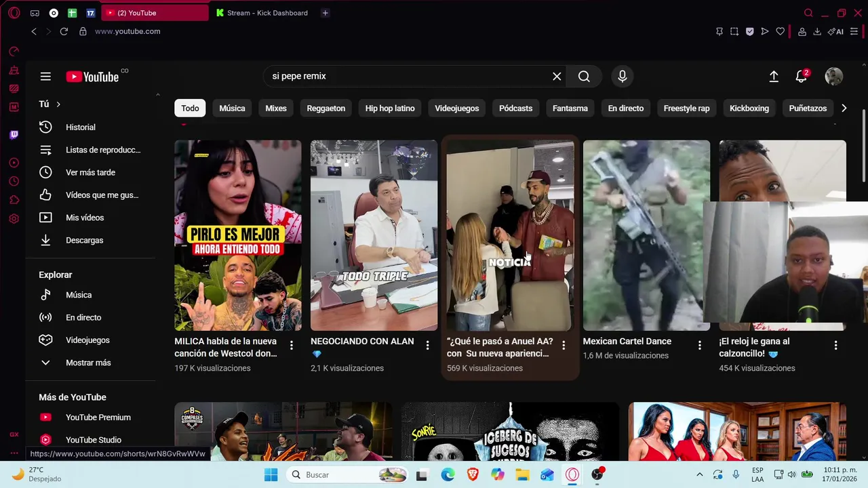Open tab search magnifier in title bar
The height and width of the screenshot is (488, 868).
(x=808, y=13)
